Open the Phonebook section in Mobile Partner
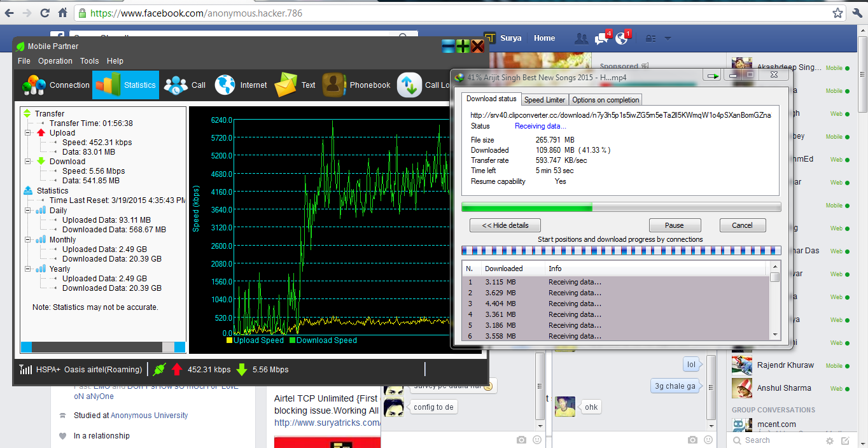This screenshot has width=868, height=448. pos(356,85)
